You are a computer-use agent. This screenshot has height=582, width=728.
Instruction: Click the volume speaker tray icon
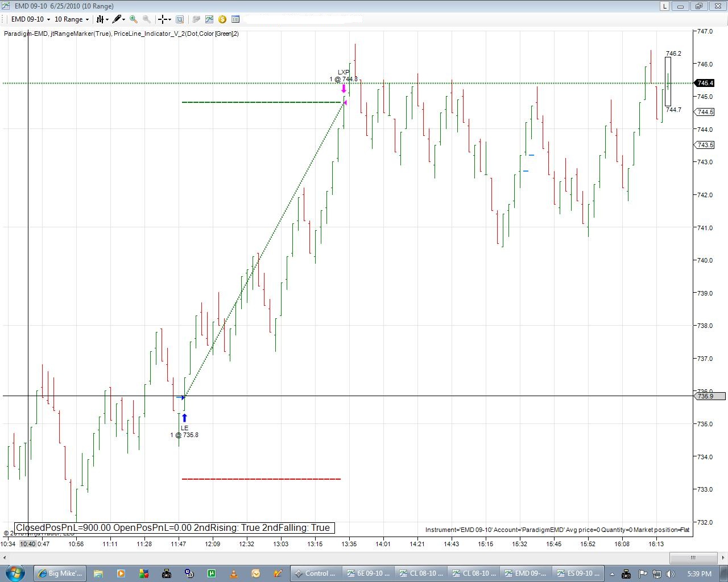pos(671,573)
